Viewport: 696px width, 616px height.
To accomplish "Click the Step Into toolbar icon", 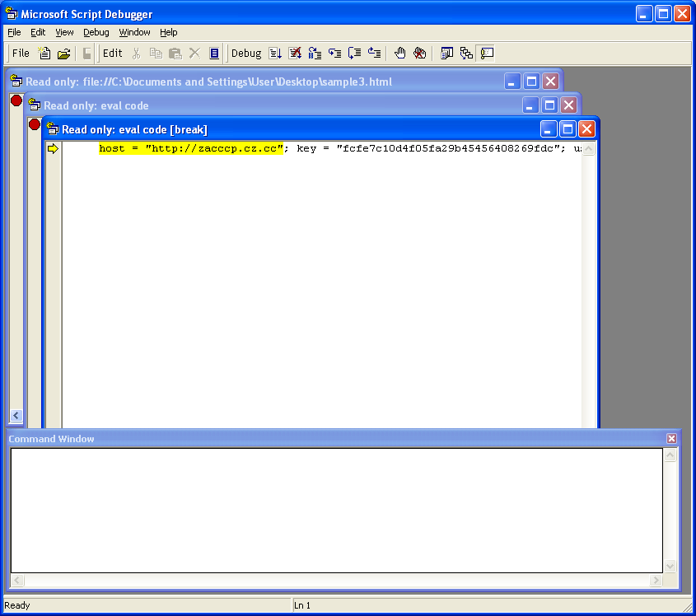I will click(334, 54).
